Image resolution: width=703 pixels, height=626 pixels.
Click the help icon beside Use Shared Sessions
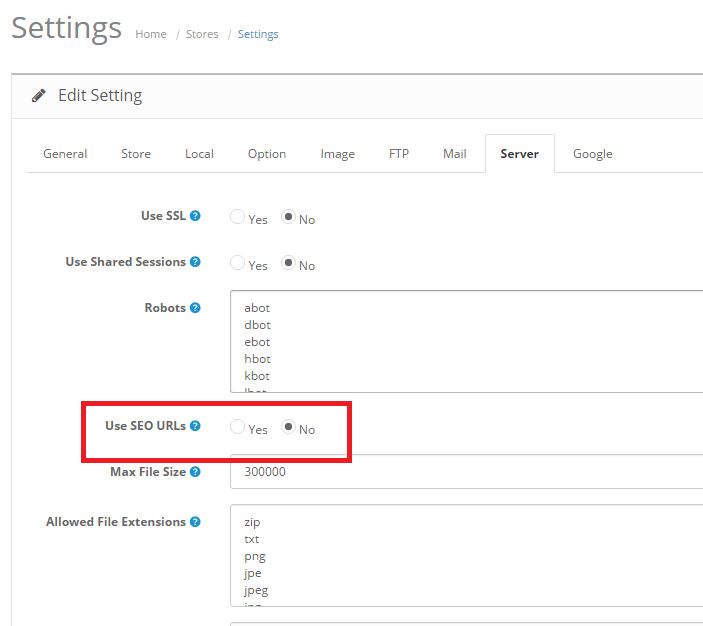[x=195, y=261]
